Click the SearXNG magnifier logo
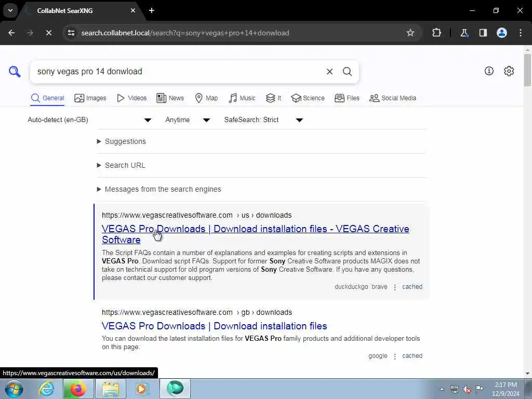Image resolution: width=532 pixels, height=399 pixels. (15, 72)
